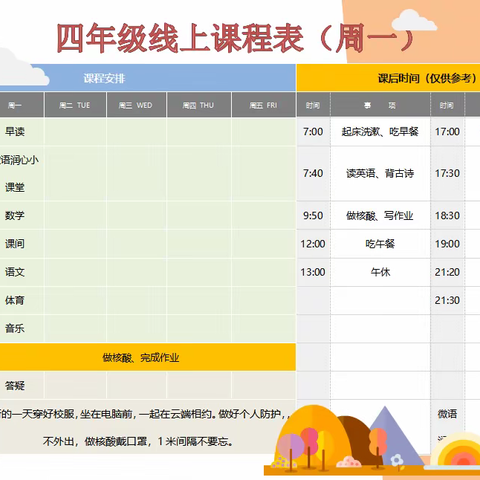The width and height of the screenshot is (480, 480).
Task: Click the 一起在云端相约 reminder sentence
Action: click(x=177, y=414)
